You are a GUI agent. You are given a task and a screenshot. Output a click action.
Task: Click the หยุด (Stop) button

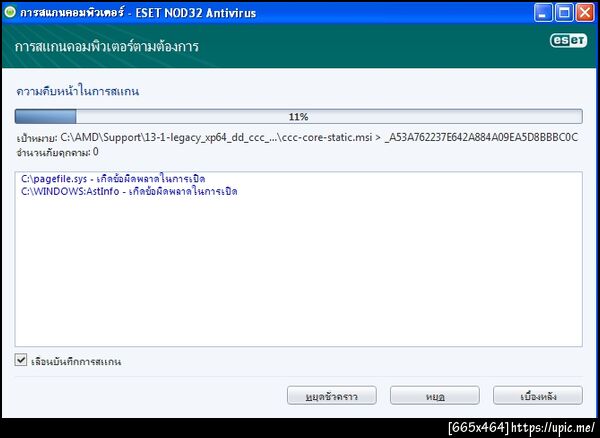coord(435,396)
